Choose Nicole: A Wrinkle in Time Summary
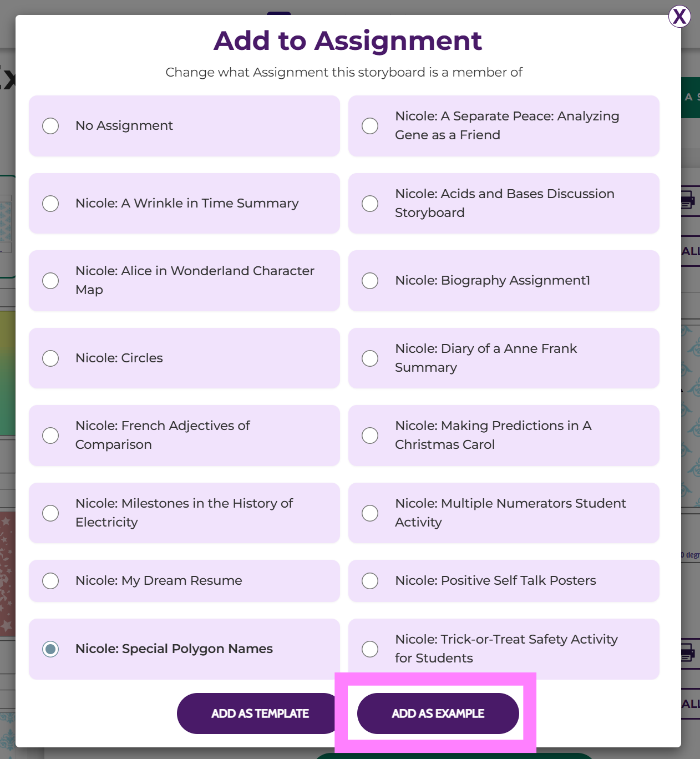The width and height of the screenshot is (700, 759). click(x=50, y=204)
